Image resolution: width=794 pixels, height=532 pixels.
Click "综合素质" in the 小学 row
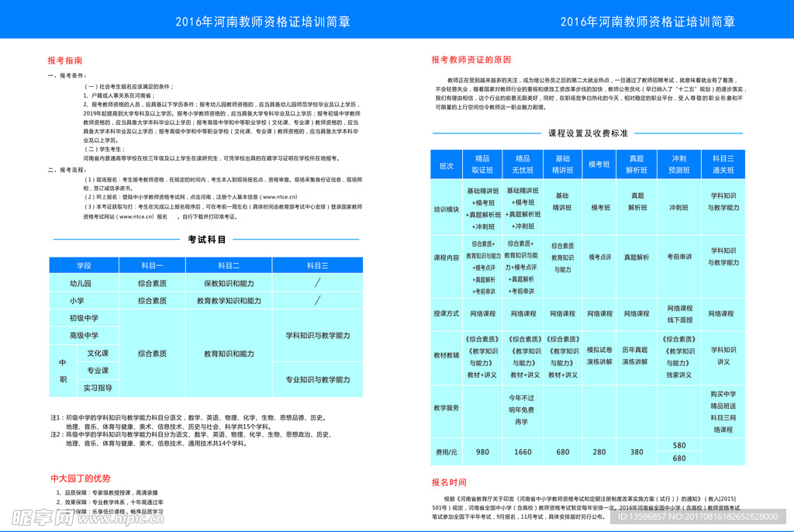(x=152, y=300)
